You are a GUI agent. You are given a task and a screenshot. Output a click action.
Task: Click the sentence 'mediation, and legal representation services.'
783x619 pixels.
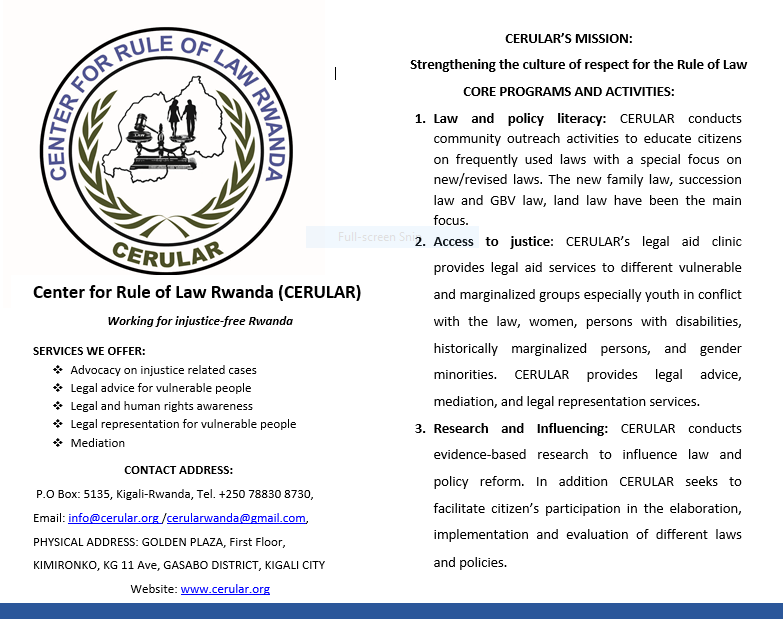[x=567, y=402]
